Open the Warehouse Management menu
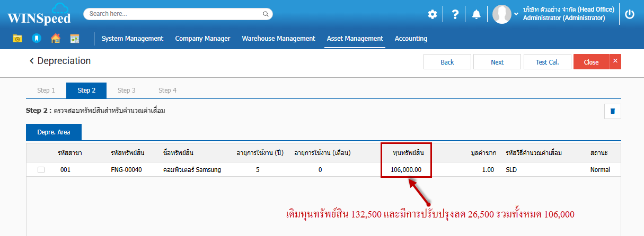Screen dimensions: 644x236 point(278,38)
